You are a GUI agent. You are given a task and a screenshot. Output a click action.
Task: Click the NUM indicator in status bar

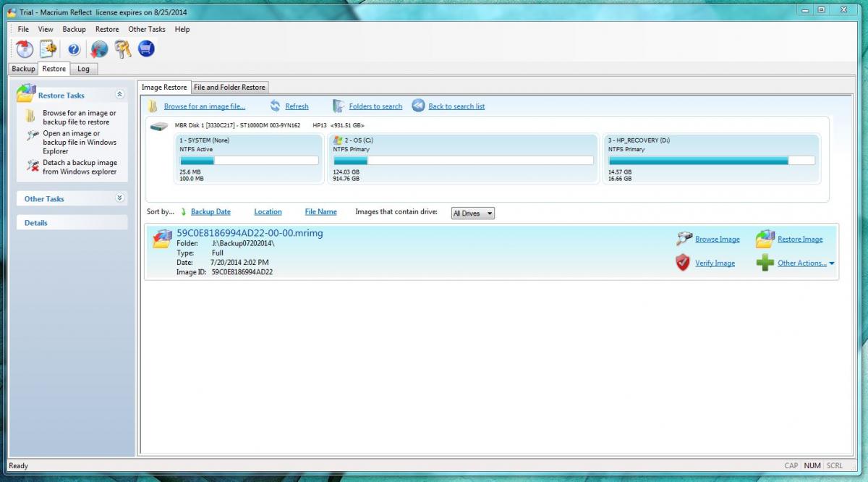812,465
